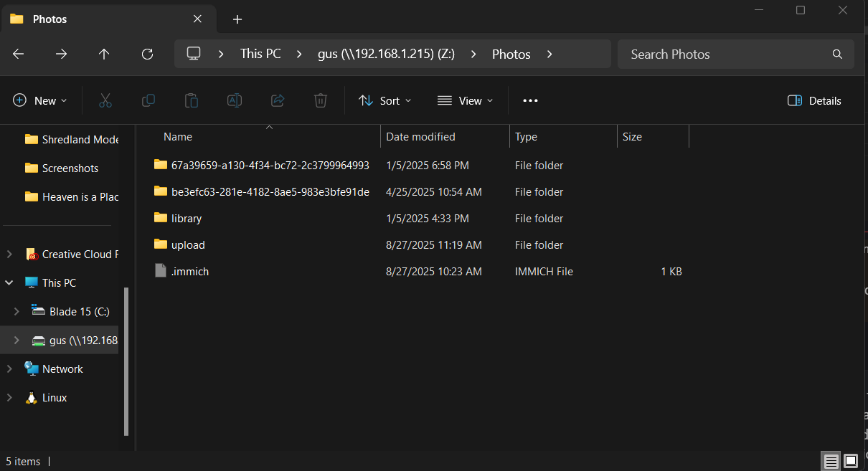The width and height of the screenshot is (868, 471).
Task: Click the Cut scissors icon
Action: click(x=105, y=100)
